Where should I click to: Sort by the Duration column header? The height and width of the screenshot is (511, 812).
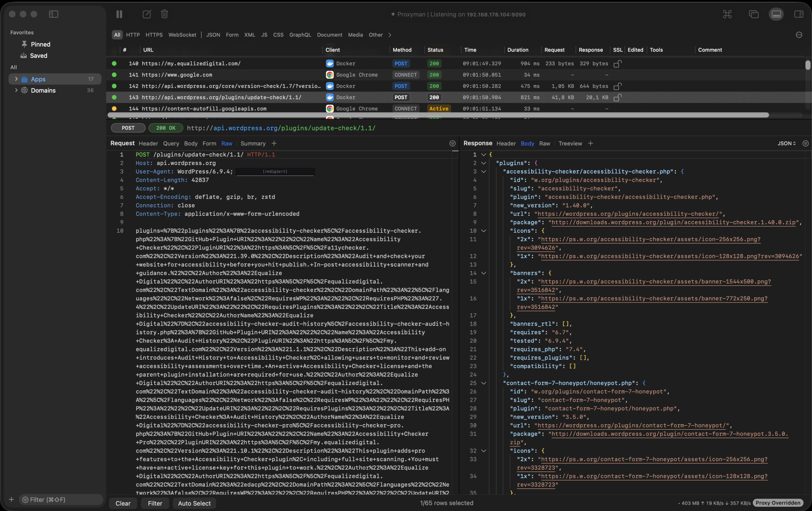tap(518, 50)
